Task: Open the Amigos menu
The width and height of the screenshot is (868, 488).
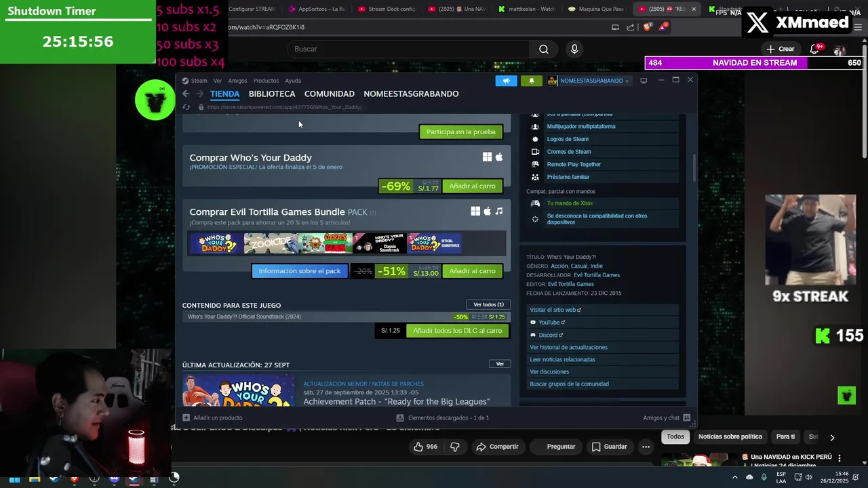Action: [237, 81]
